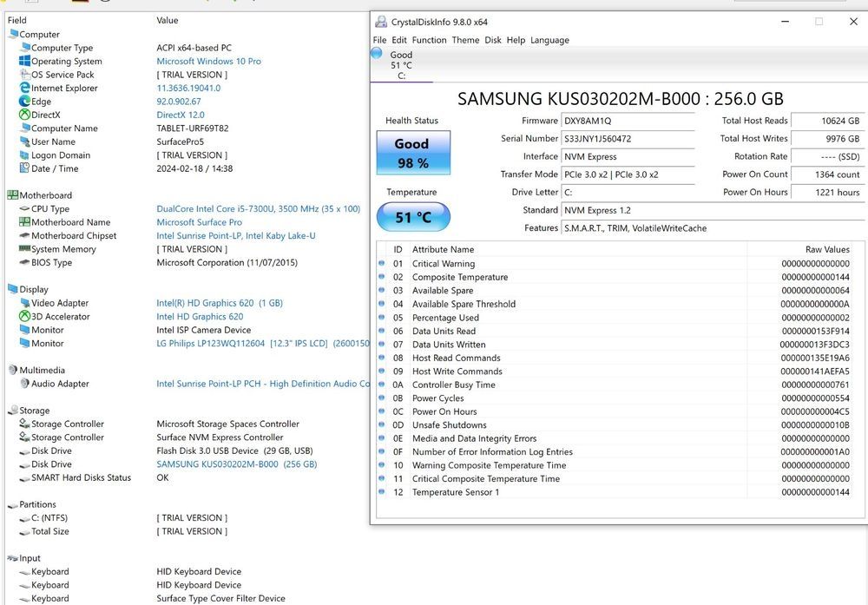The height and width of the screenshot is (605, 868).
Task: Click the CrystalDiskInfo title bar icon
Action: 381,22
